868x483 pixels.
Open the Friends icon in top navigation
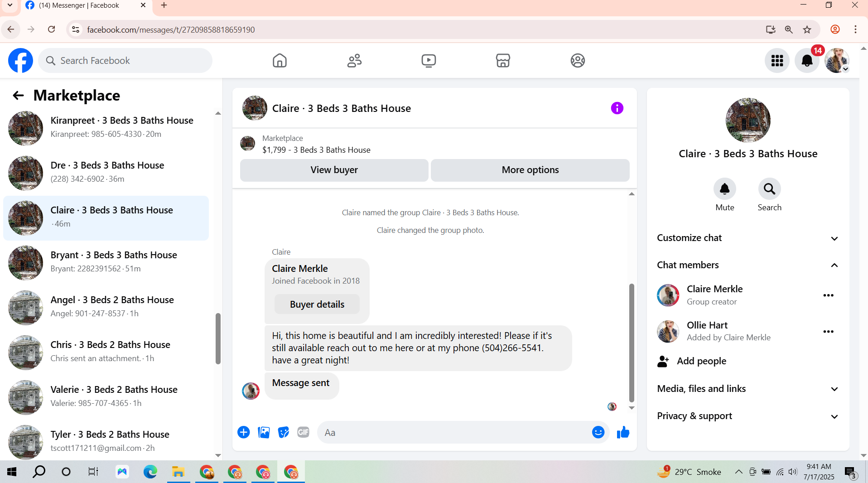click(x=354, y=60)
